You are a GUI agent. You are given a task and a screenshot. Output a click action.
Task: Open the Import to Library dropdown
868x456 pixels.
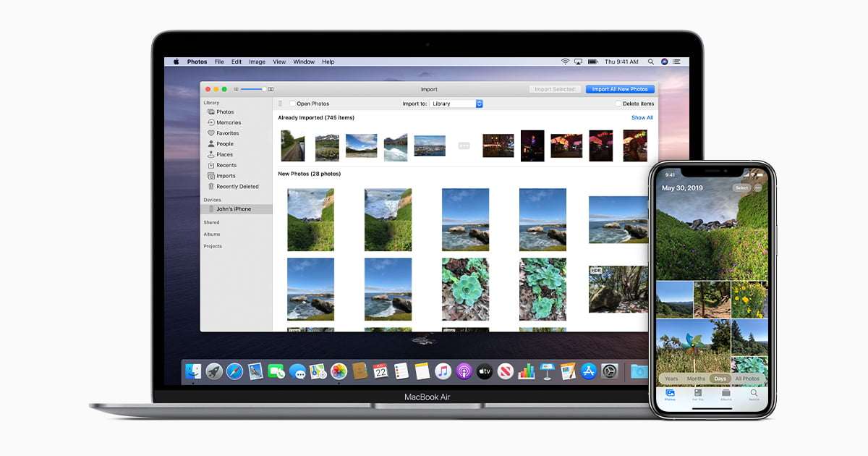456,104
